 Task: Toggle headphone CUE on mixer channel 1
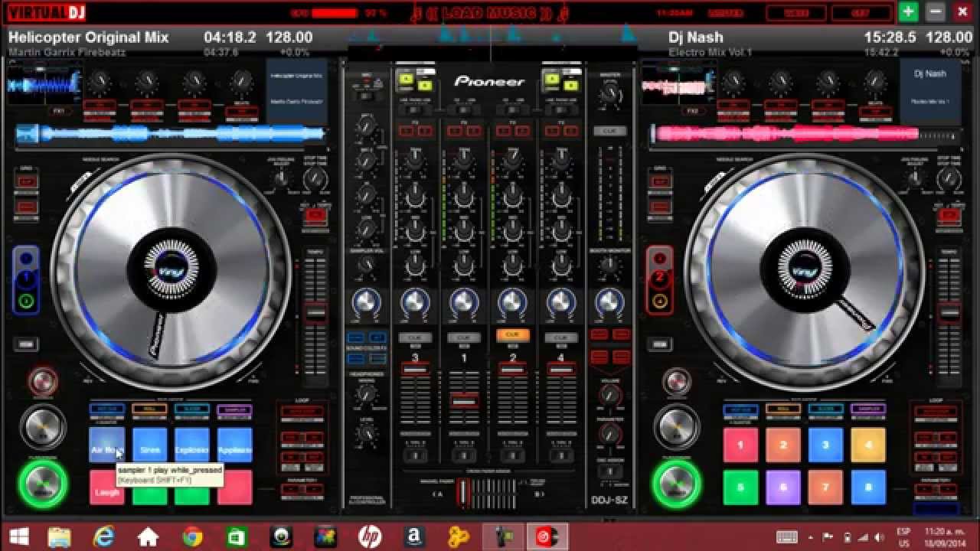(x=463, y=336)
